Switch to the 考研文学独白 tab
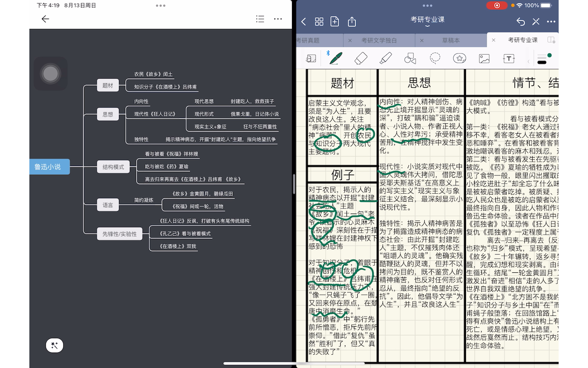This screenshot has width=588, height=368. 379,40
